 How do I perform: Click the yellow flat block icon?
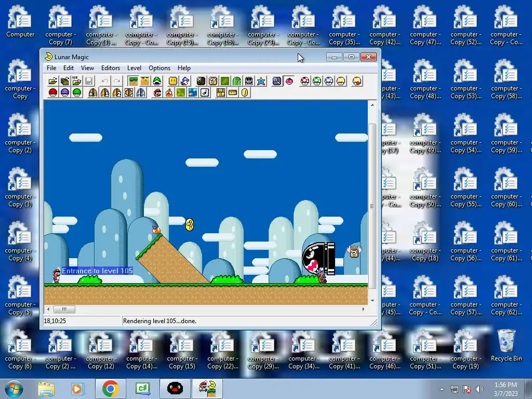(x=233, y=92)
